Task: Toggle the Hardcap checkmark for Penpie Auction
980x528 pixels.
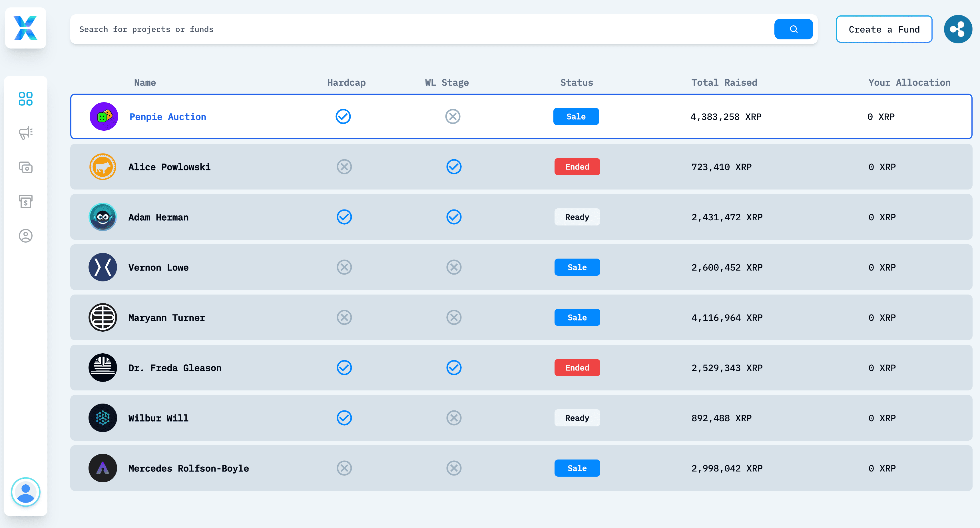Action: tap(343, 116)
